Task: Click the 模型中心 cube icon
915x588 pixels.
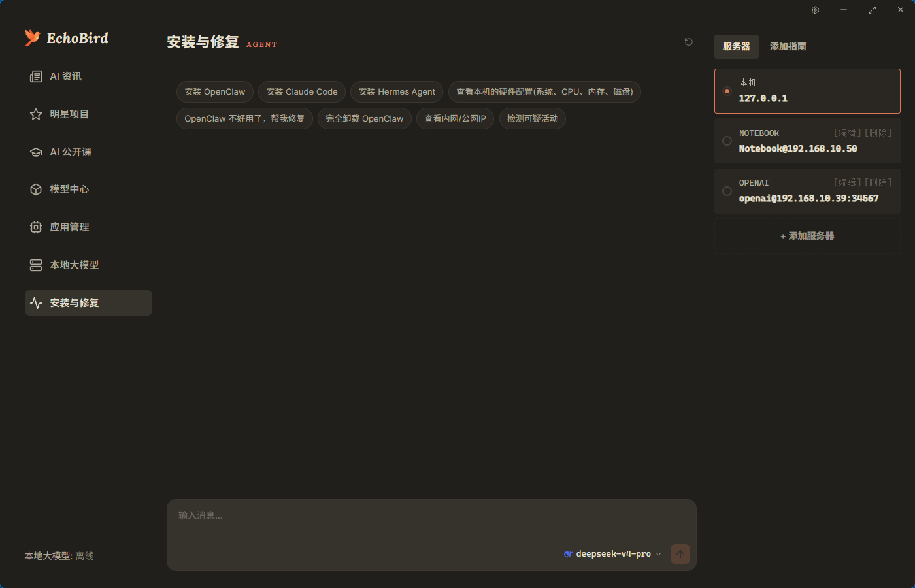Action: [x=36, y=189]
